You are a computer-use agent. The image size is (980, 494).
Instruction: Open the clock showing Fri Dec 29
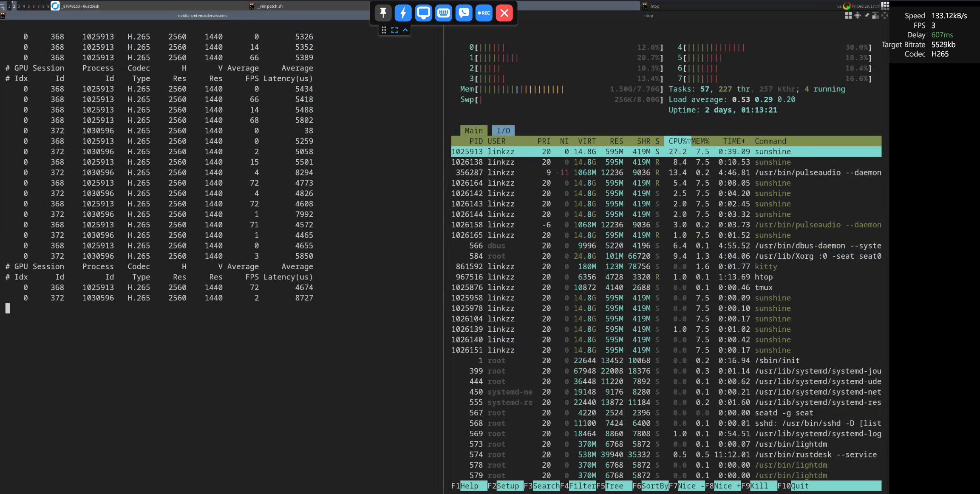click(866, 6)
